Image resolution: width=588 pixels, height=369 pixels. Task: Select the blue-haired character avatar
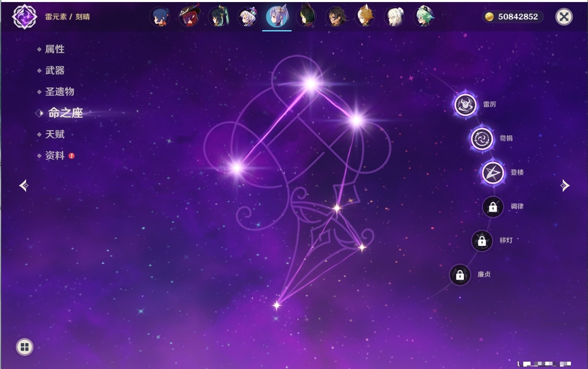coord(160,17)
